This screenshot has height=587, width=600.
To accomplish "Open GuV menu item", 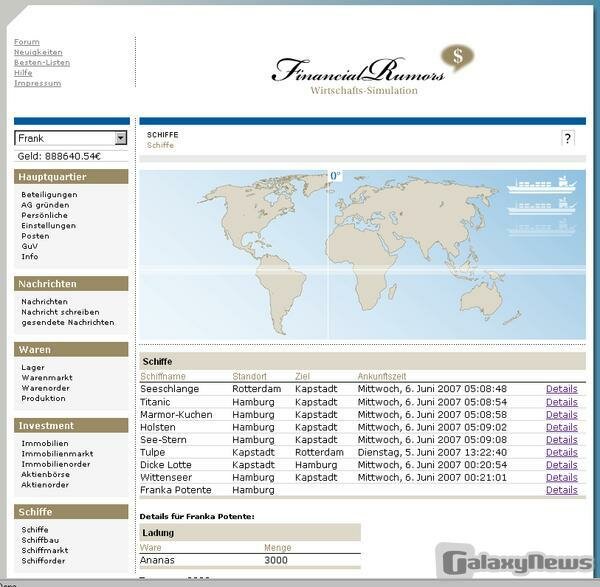I will point(29,246).
